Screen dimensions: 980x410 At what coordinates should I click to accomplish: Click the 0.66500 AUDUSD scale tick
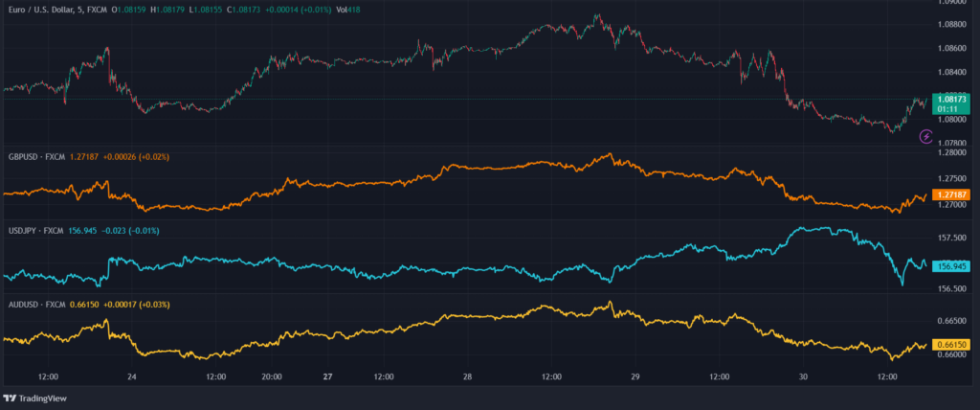click(x=950, y=321)
